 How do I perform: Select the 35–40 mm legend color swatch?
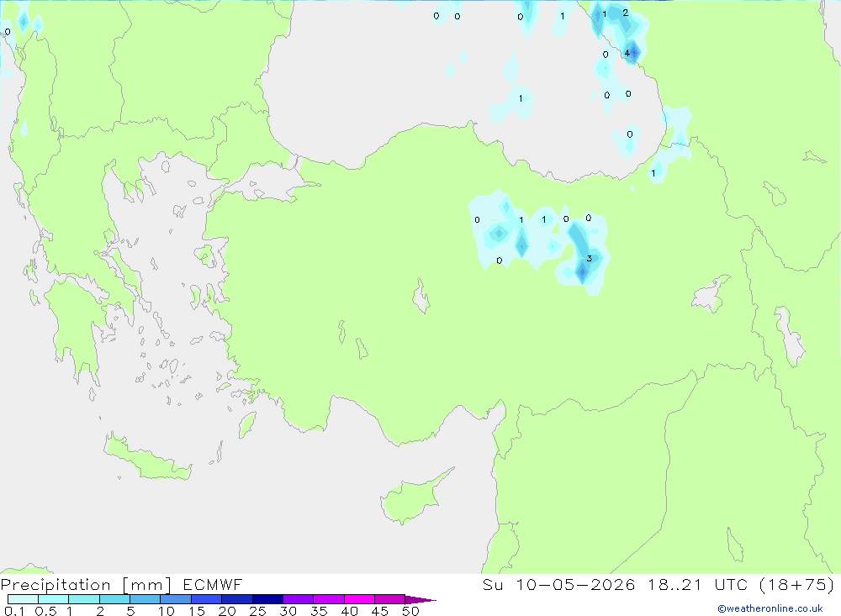pyautogui.click(x=329, y=599)
